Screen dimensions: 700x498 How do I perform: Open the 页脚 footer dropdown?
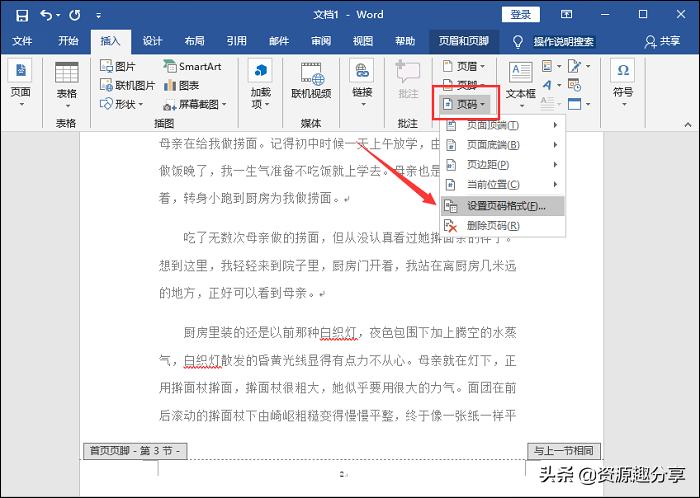pos(463,84)
